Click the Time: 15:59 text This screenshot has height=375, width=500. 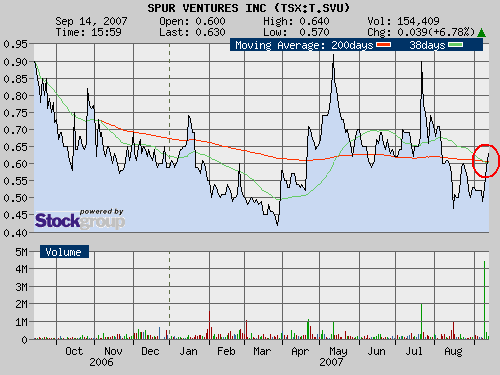pos(88,32)
